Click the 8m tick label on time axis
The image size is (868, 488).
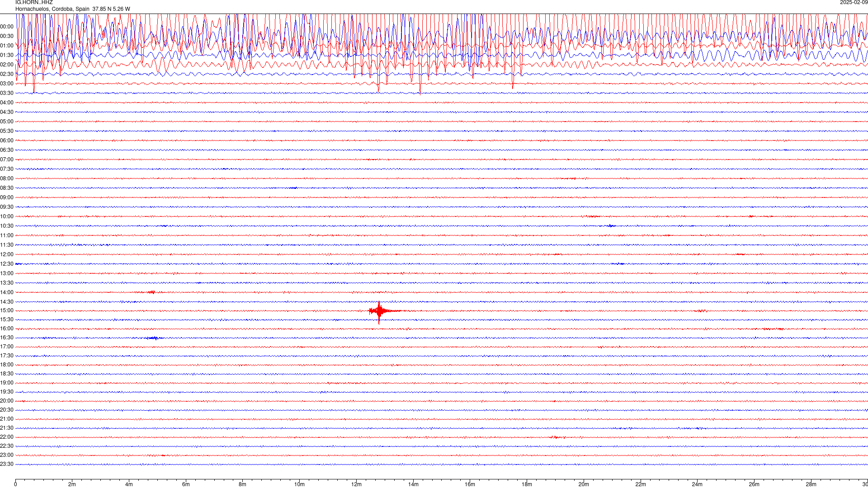coord(242,484)
